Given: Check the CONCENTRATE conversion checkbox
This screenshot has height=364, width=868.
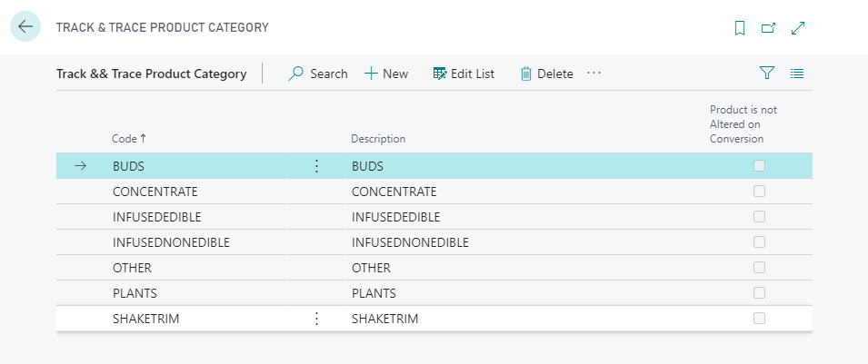Looking at the screenshot, I should tap(759, 192).
